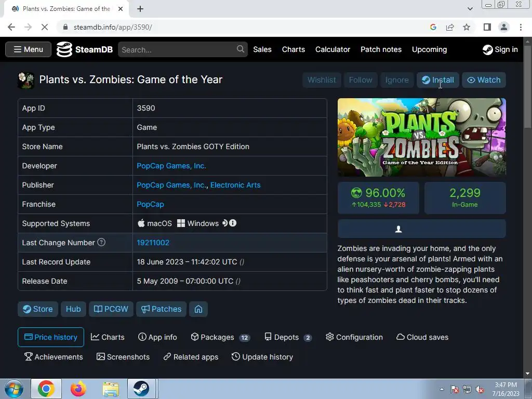
Task: Open the Chrome profile menu
Action: tap(504, 27)
